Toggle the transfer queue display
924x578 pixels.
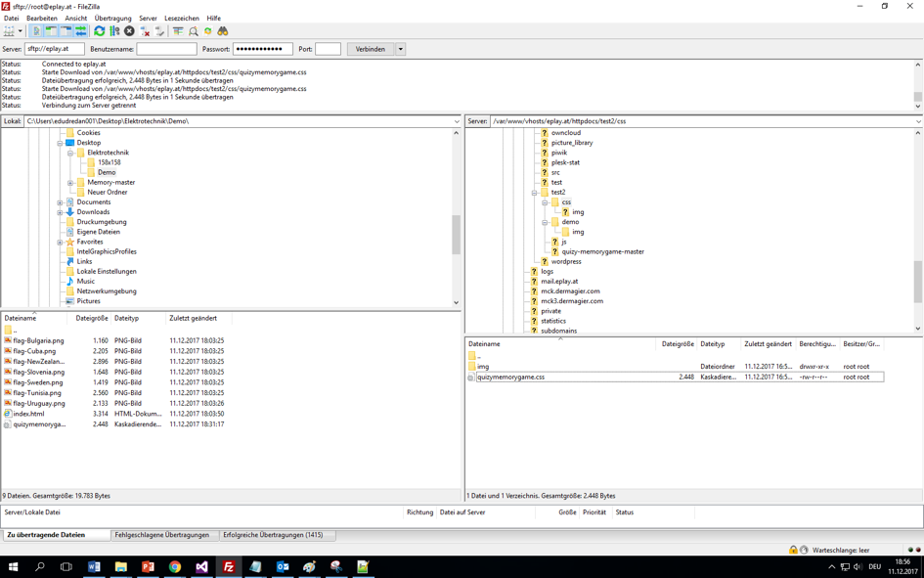click(x=81, y=31)
